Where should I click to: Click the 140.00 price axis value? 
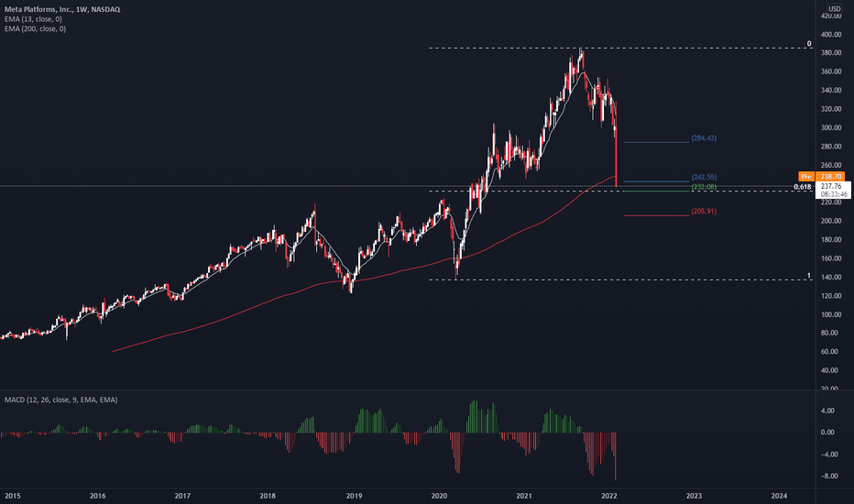831,278
